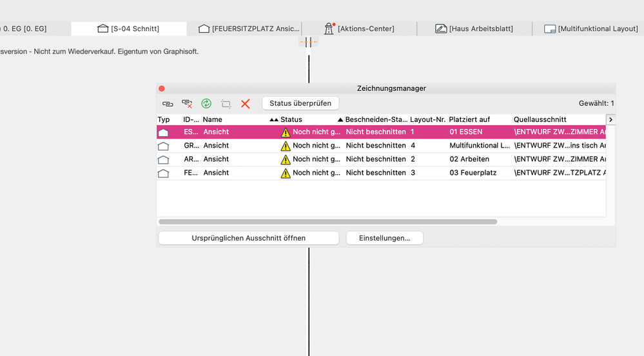Sort by the Typ column header
The image size is (644, 356).
pyautogui.click(x=169, y=119)
